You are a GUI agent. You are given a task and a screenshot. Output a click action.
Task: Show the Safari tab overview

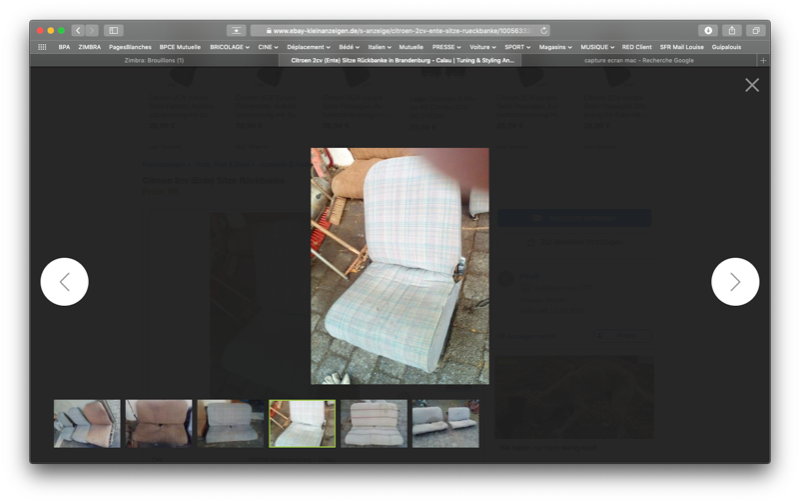[756, 31]
